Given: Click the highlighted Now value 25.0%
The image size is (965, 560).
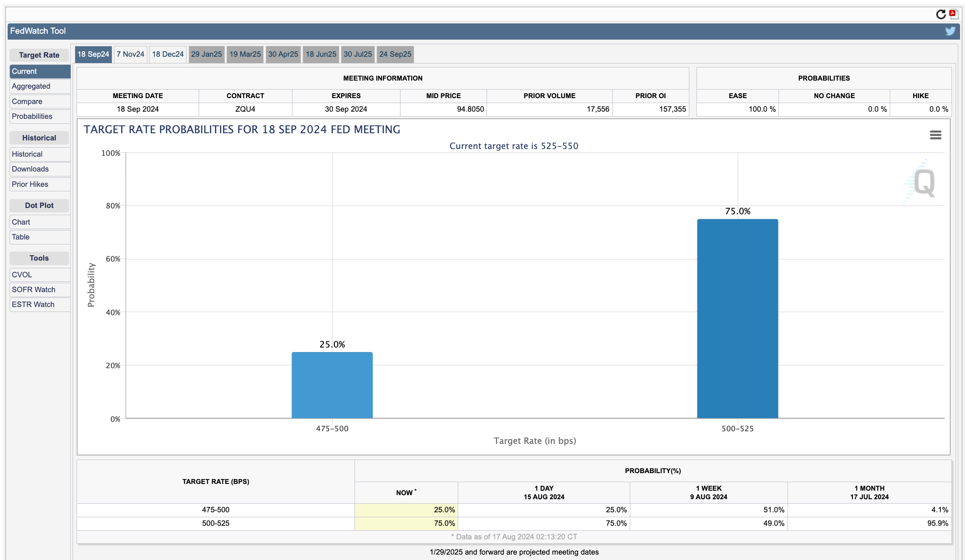Looking at the screenshot, I should 406,510.
